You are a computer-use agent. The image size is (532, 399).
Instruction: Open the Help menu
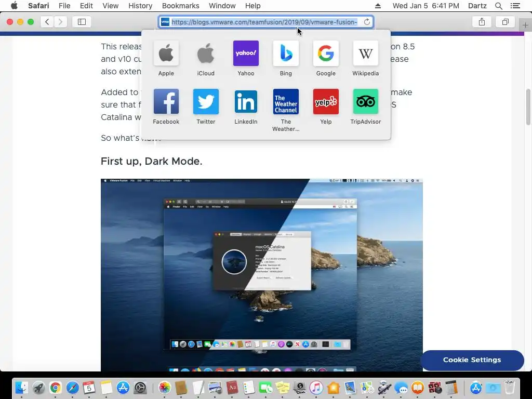pyautogui.click(x=253, y=6)
